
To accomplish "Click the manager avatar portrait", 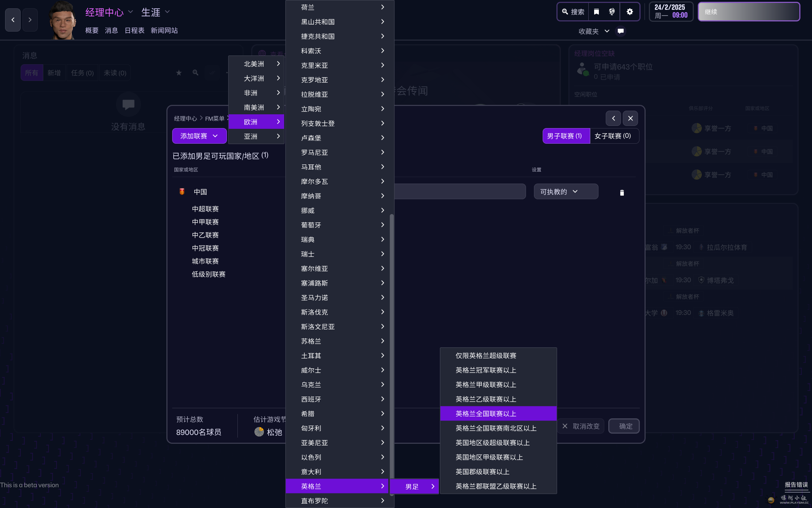I will (x=62, y=20).
